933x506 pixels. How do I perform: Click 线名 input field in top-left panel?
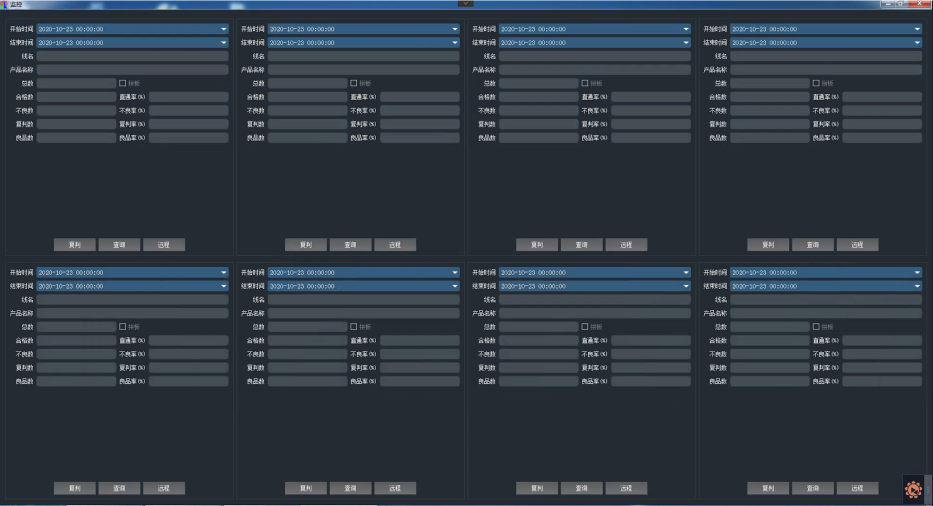click(x=132, y=56)
